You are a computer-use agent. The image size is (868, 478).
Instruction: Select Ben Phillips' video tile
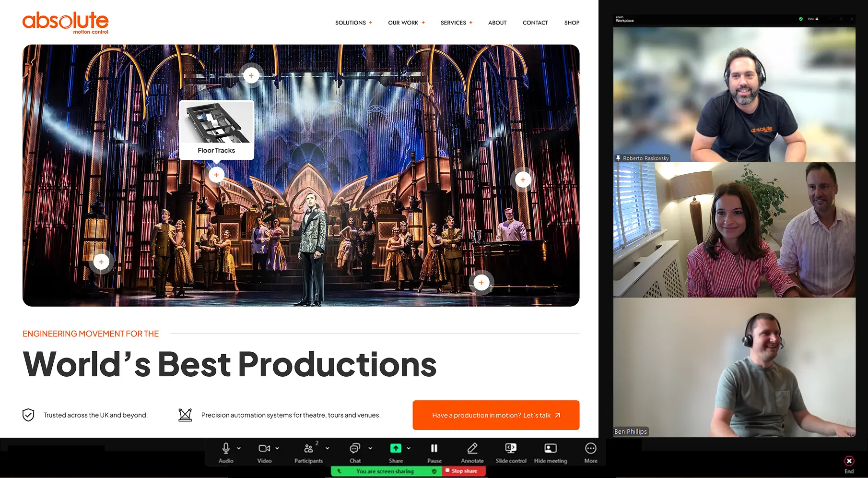(734, 367)
